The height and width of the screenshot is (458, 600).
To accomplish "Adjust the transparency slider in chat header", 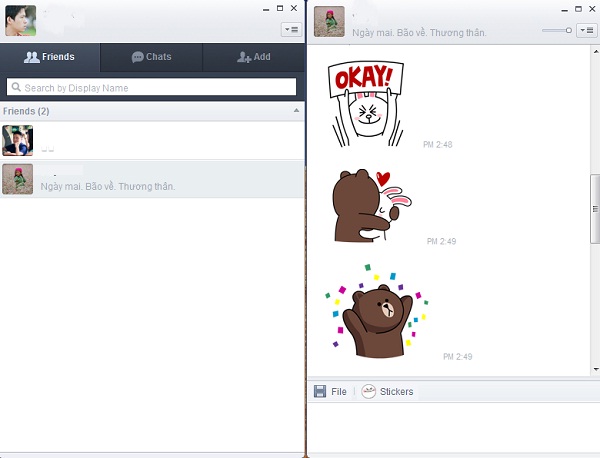I will point(557,30).
